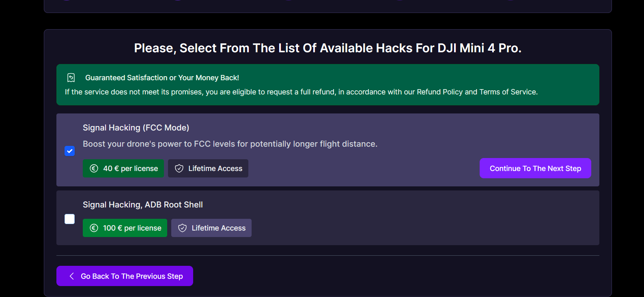The height and width of the screenshot is (297, 644).
Task: Click shield icon in FCC Mode Lifetime Access
Action: (x=179, y=169)
